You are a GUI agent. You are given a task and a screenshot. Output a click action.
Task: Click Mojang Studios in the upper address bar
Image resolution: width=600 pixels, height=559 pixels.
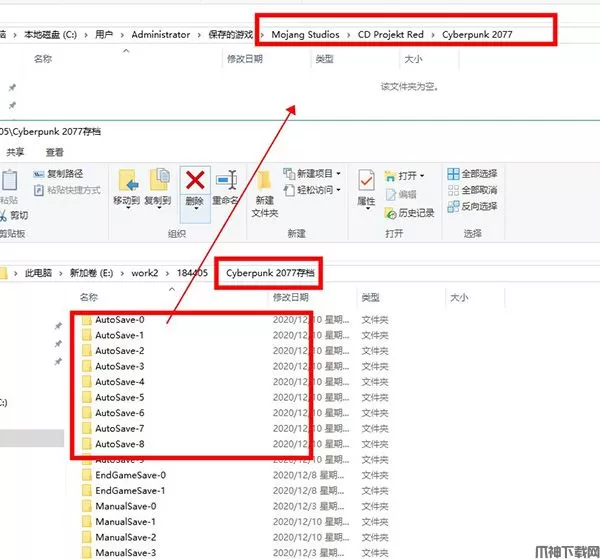click(305, 34)
